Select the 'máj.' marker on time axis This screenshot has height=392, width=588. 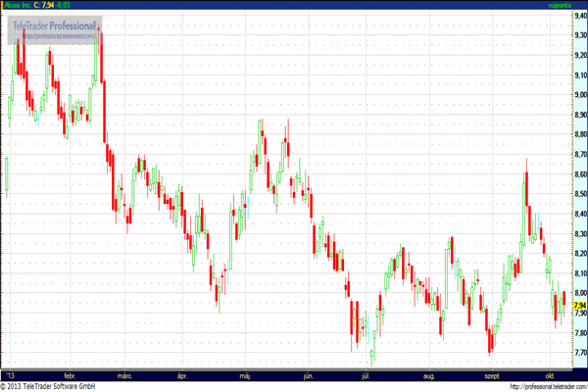pos(244,374)
